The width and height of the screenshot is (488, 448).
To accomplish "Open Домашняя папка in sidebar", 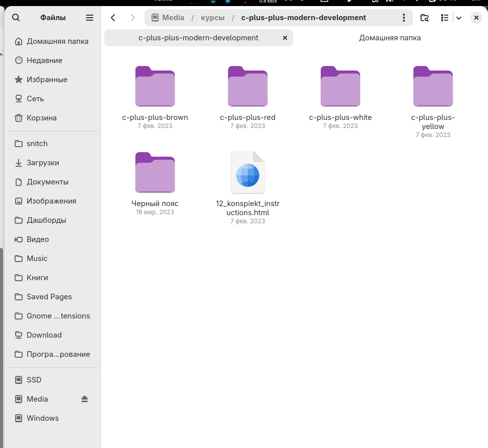I will (53, 41).
